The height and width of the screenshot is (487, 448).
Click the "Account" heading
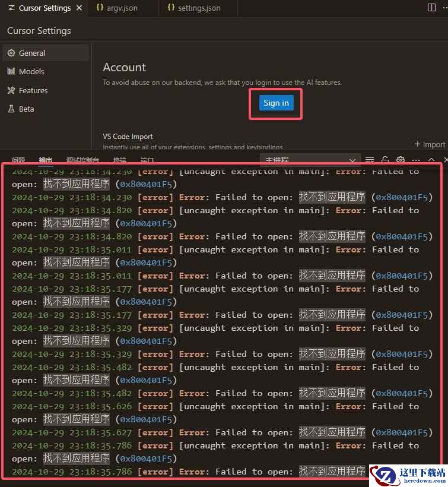click(125, 67)
